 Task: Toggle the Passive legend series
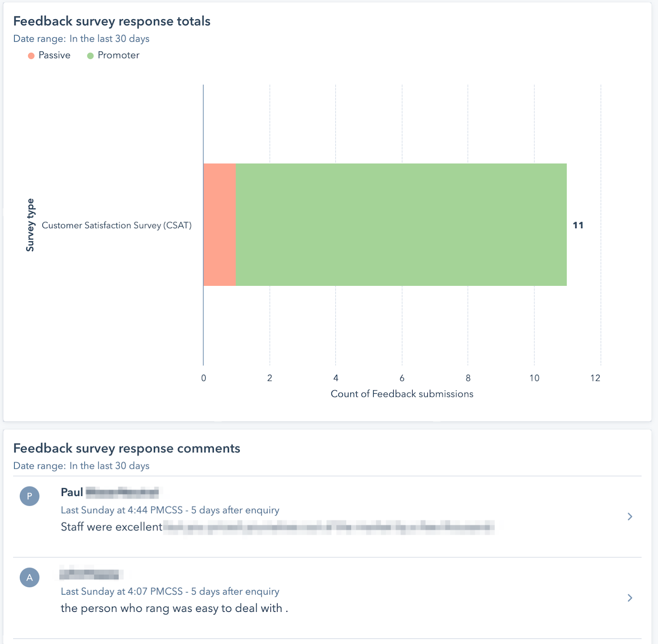49,56
